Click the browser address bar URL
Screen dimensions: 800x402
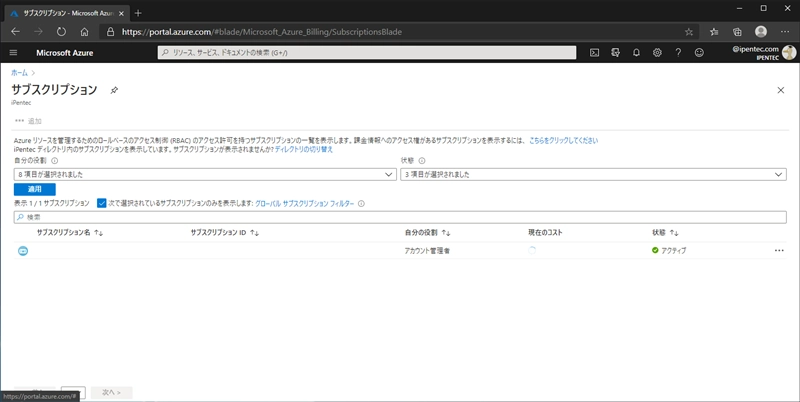(262, 32)
